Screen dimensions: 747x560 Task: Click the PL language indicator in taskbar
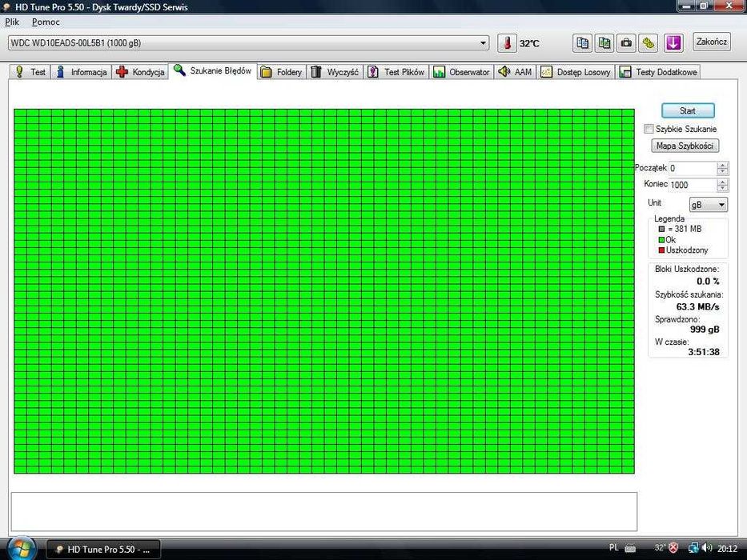[613, 548]
